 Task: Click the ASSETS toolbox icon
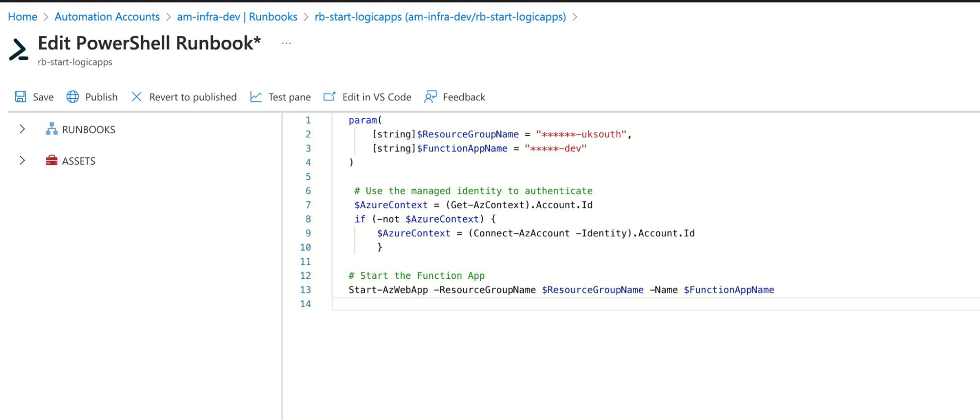[51, 161]
